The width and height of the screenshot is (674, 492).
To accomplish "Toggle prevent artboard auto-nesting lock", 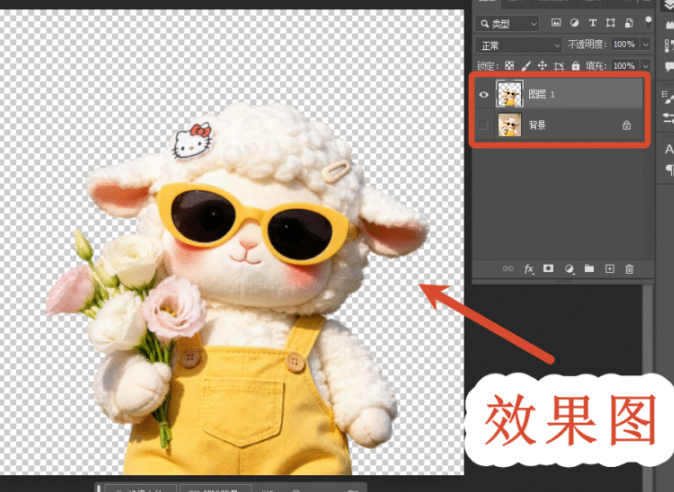I will pos(559,66).
